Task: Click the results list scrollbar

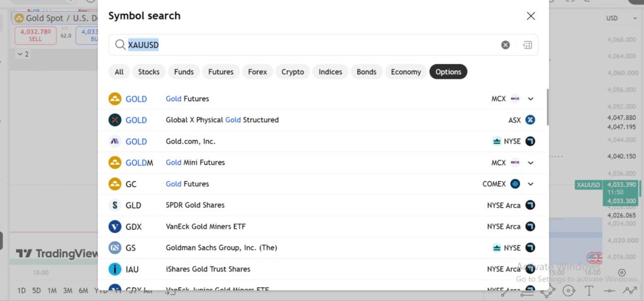Action: pyautogui.click(x=548, y=107)
